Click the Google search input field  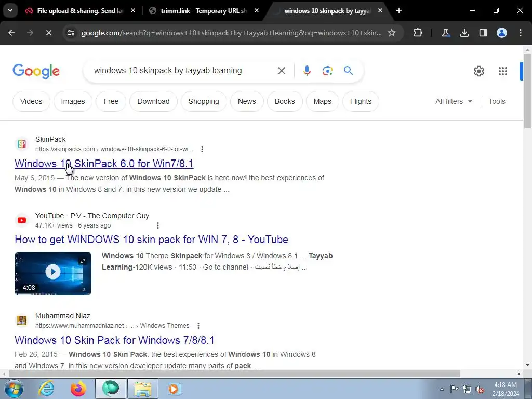click(x=183, y=71)
